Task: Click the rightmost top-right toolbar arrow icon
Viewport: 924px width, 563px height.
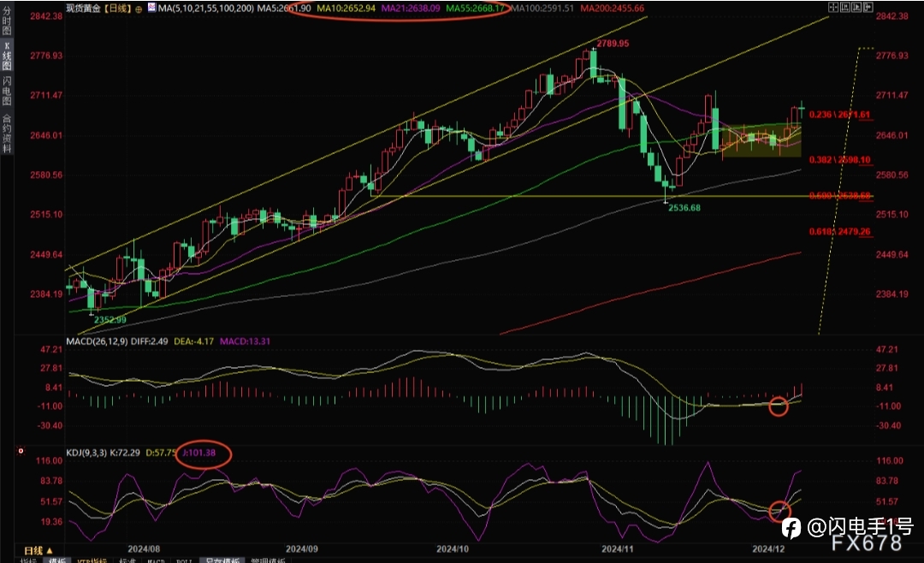Action: point(868,7)
